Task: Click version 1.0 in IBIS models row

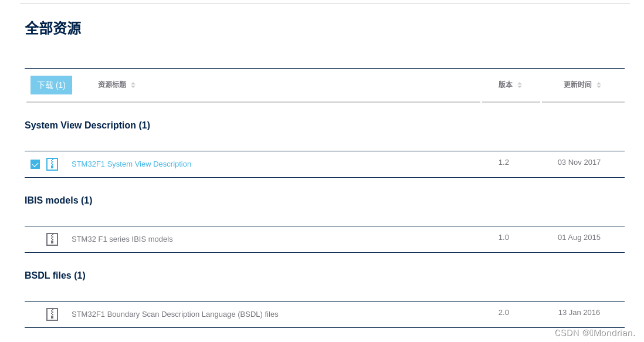Action: [504, 238]
